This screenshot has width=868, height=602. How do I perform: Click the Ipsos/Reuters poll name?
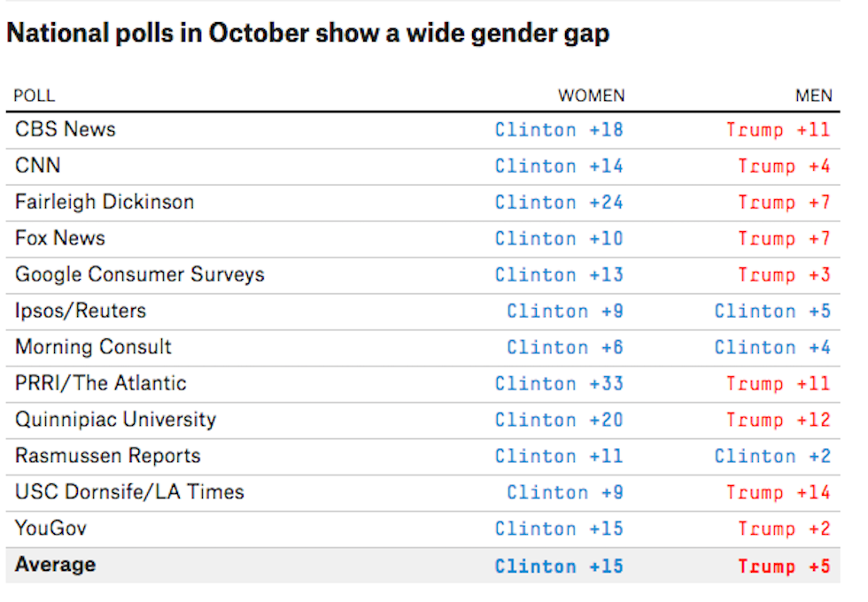[81, 311]
